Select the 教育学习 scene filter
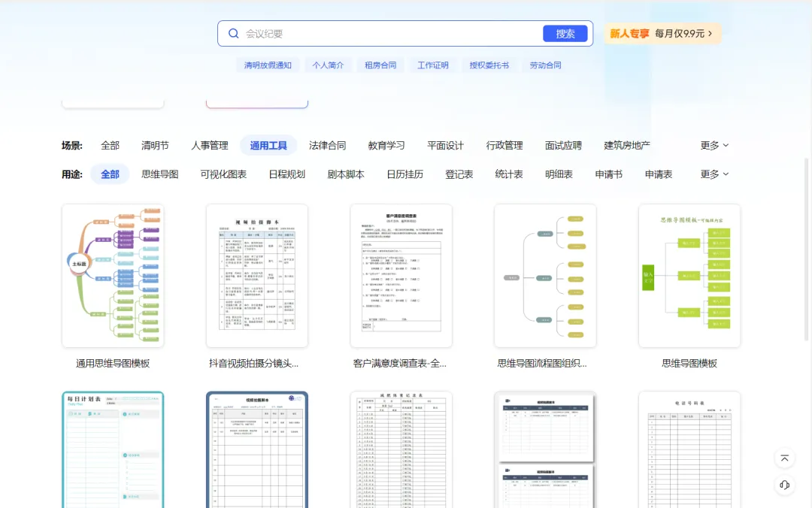The image size is (812, 508). pos(386,146)
